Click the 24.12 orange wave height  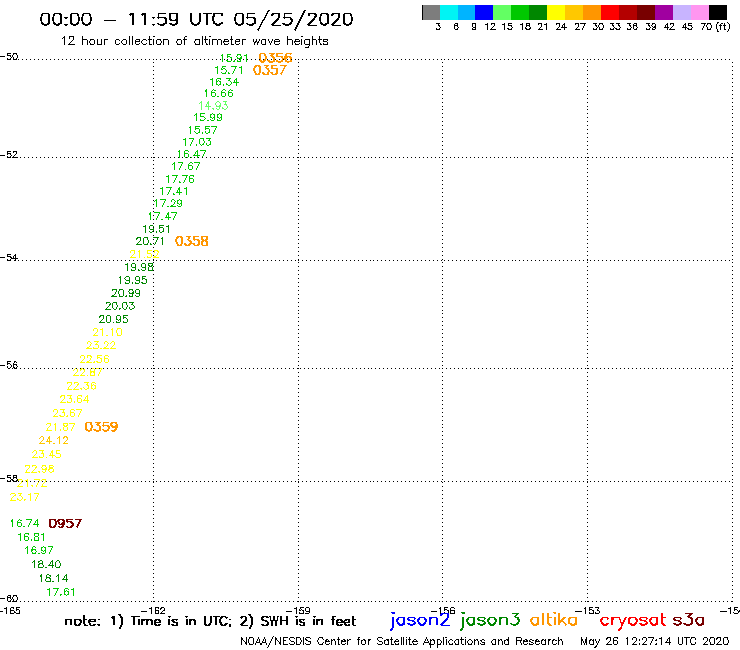[x=53, y=440]
